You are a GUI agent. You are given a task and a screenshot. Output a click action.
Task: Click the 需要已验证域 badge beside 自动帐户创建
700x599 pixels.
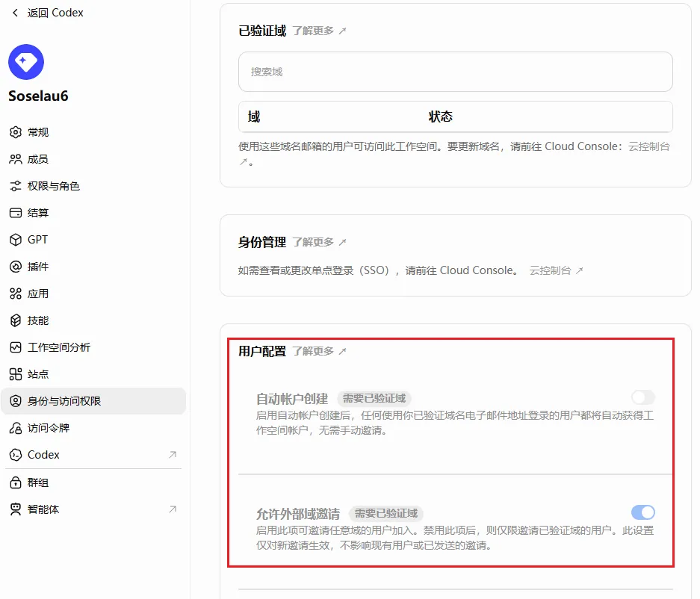(374, 398)
